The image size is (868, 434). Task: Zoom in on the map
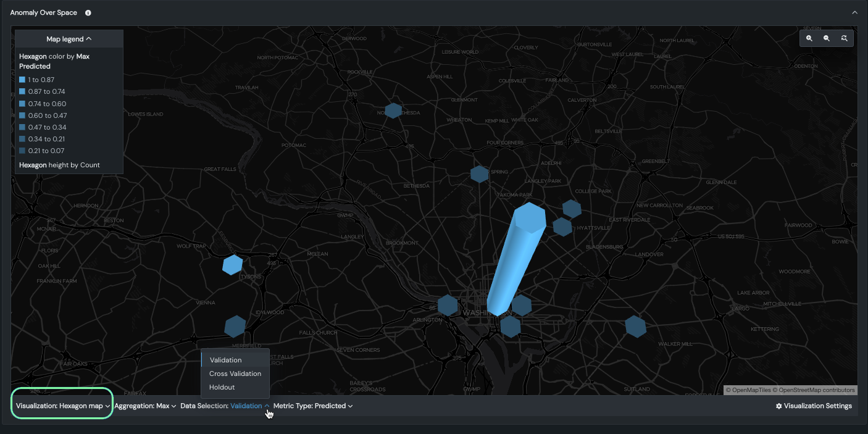(x=809, y=38)
